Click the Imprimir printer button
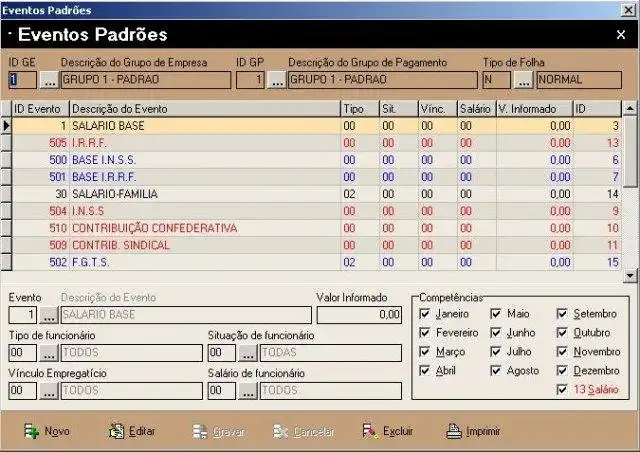 [x=473, y=431]
